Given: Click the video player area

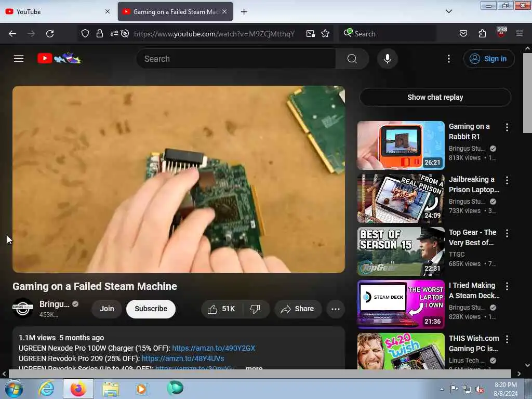Looking at the screenshot, I should tap(179, 179).
